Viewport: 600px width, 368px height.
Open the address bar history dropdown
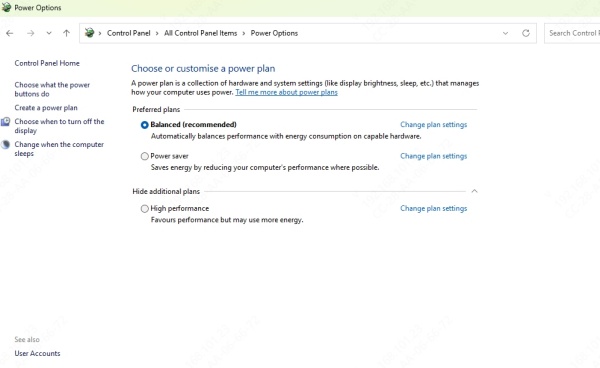point(505,33)
